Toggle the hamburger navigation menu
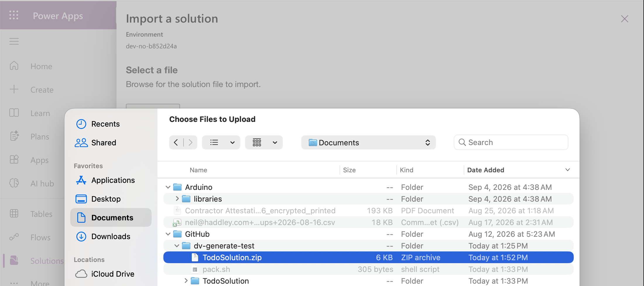The width and height of the screenshot is (644, 286). tap(14, 41)
